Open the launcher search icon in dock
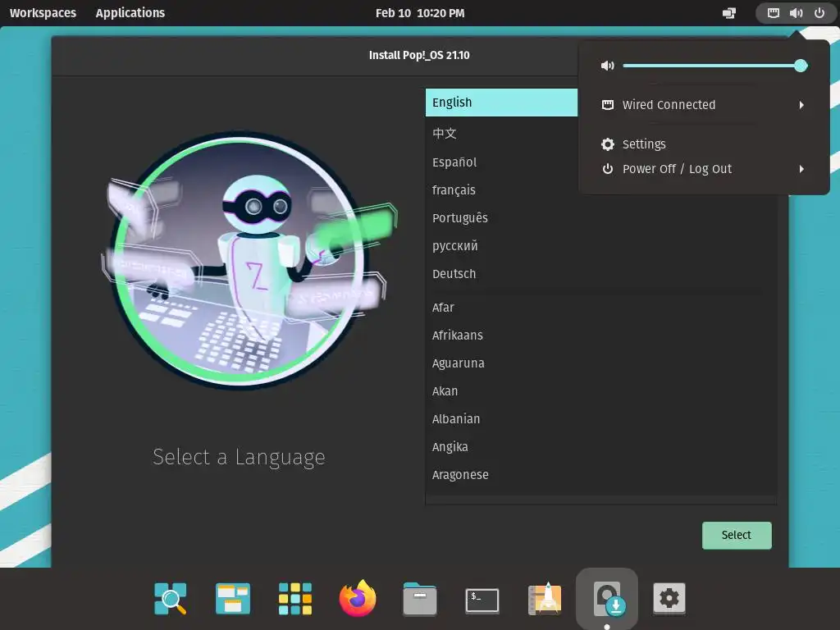This screenshot has height=630, width=840. pos(171,598)
